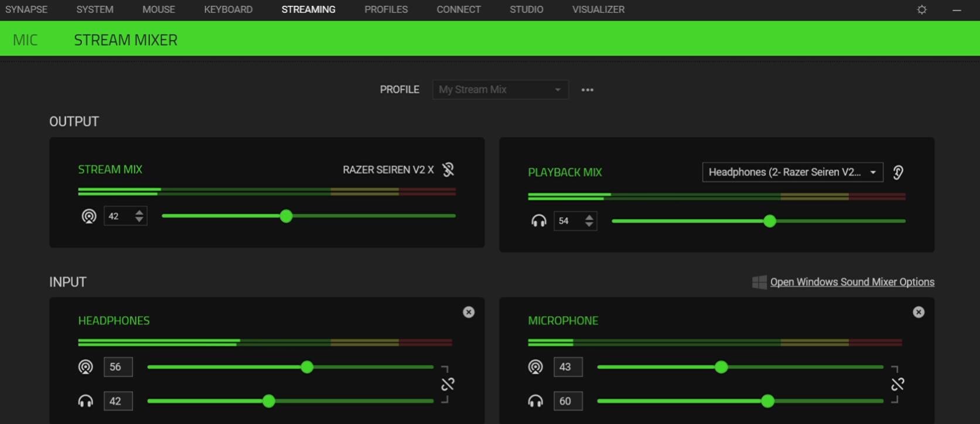The width and height of the screenshot is (980, 424).
Task: Click the Stream Mix broadcast volume icon
Action: click(x=89, y=216)
